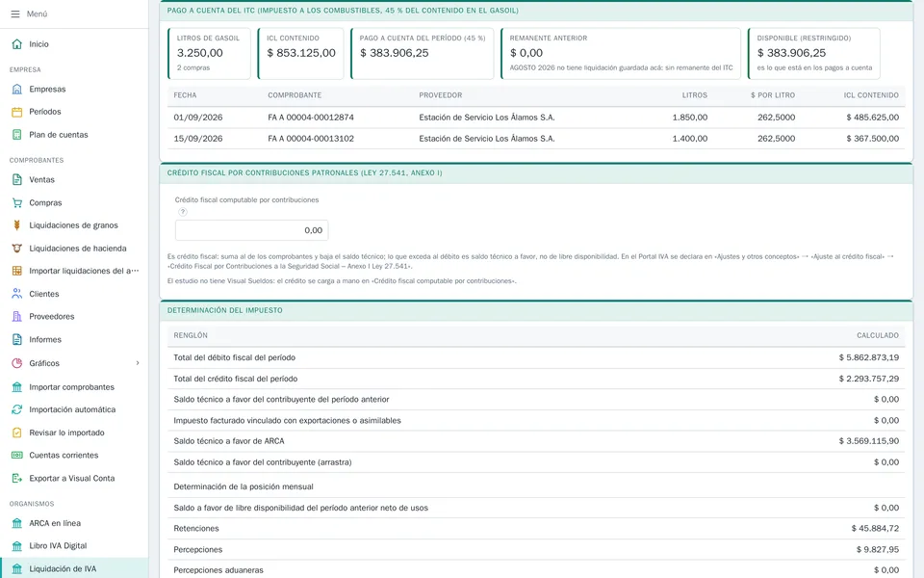Click invoice FA A 00004-00013102
Screen dimensions: 924x578
[311, 139]
